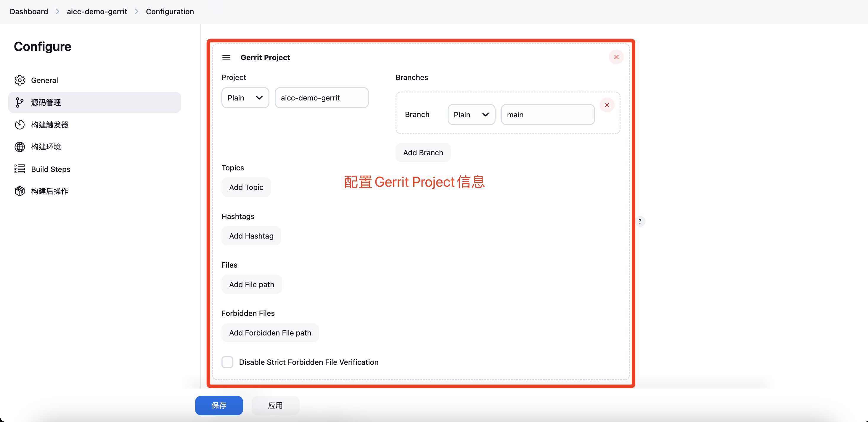Delete the main branch entry
Screen dimensions: 868x422
(x=607, y=105)
